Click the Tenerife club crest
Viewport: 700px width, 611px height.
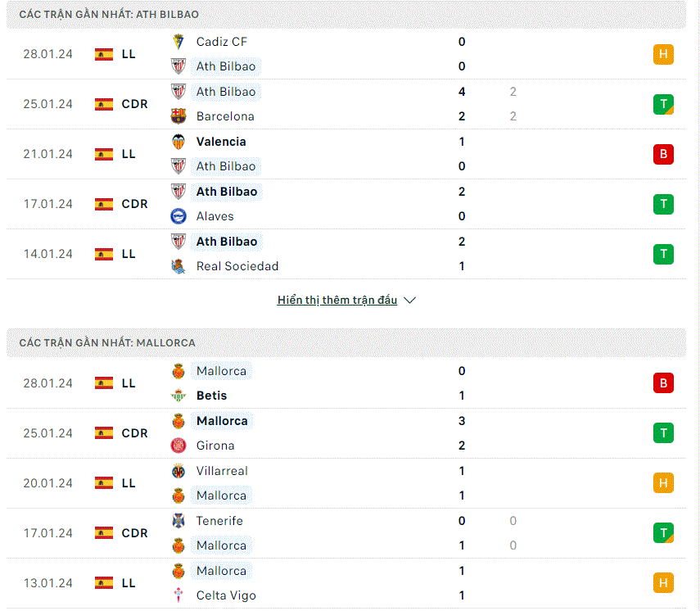(x=178, y=521)
